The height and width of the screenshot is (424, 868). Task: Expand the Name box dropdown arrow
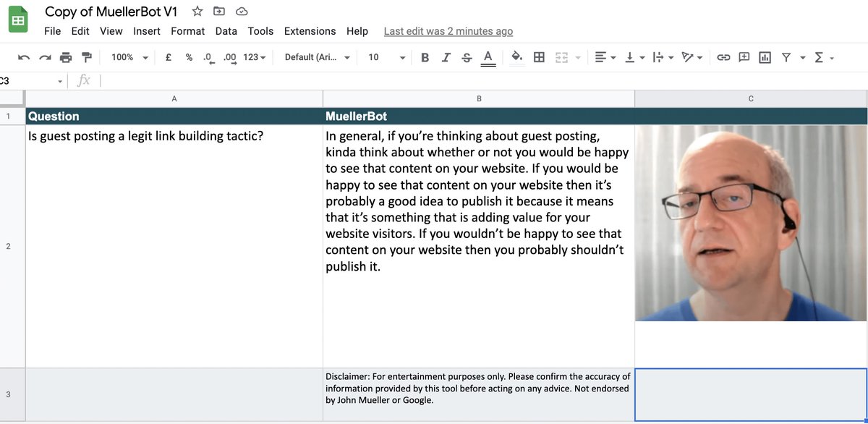click(x=60, y=81)
